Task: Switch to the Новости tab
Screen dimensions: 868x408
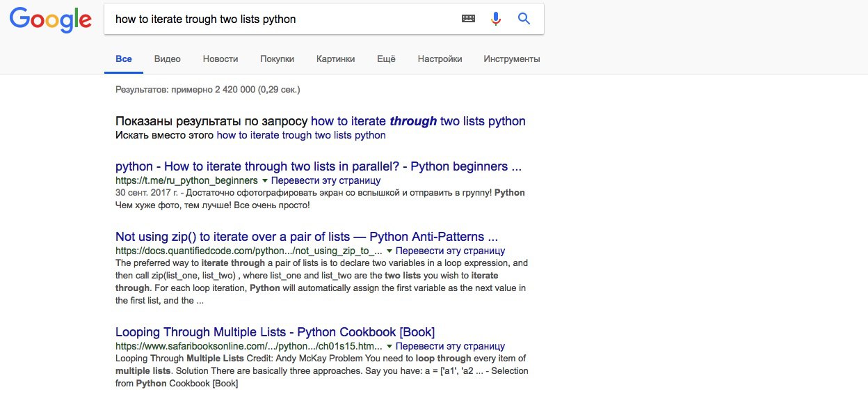Action: [x=220, y=59]
